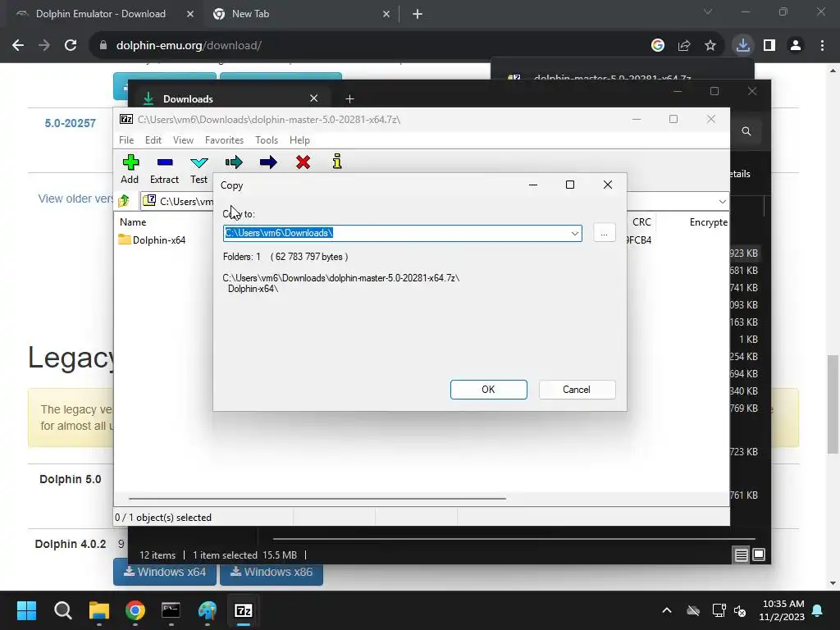Click the Move arrow icon in 7-Zip toolbar
This screenshot has height=630, width=840.
pyautogui.click(x=268, y=162)
